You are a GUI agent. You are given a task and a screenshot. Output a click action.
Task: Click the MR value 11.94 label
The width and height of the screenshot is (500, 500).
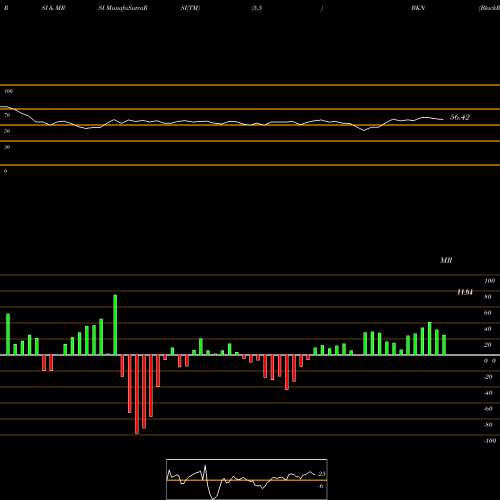point(465,292)
